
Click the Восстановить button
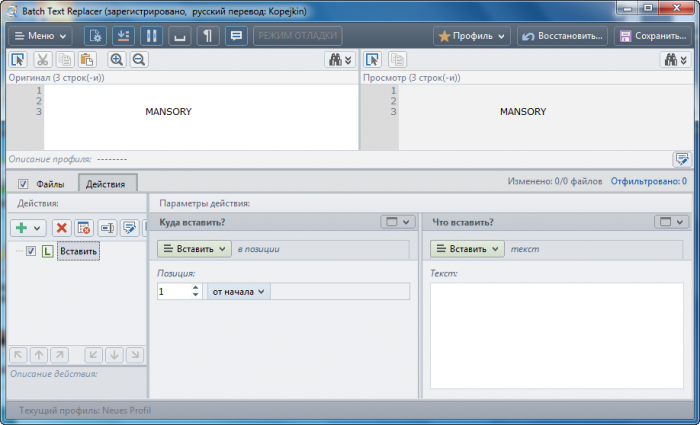pyautogui.click(x=562, y=36)
